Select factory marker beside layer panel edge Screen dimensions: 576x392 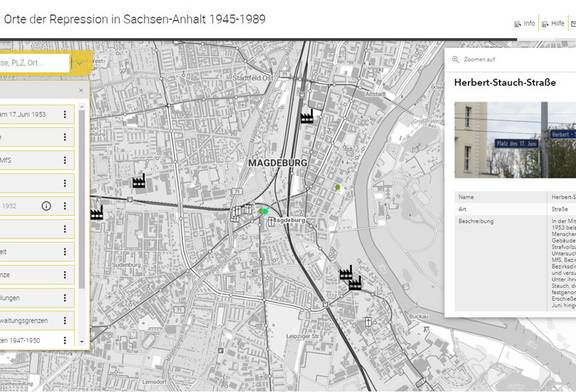(97, 213)
